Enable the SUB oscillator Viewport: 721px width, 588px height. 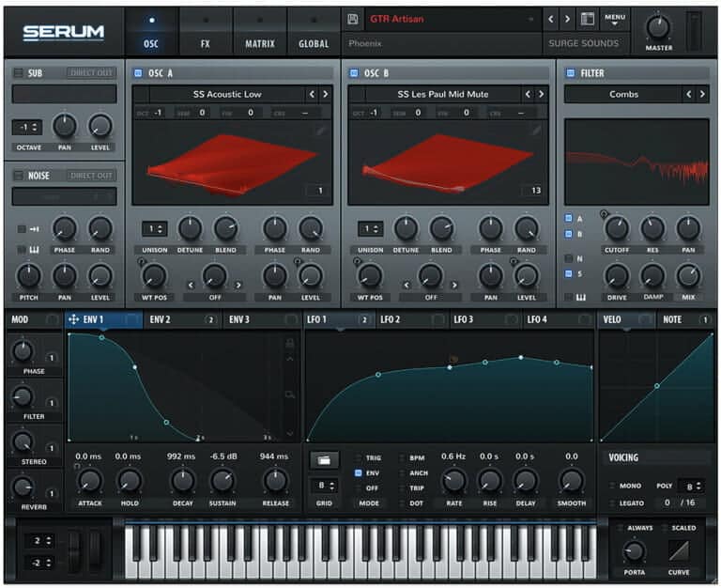pyautogui.click(x=19, y=72)
